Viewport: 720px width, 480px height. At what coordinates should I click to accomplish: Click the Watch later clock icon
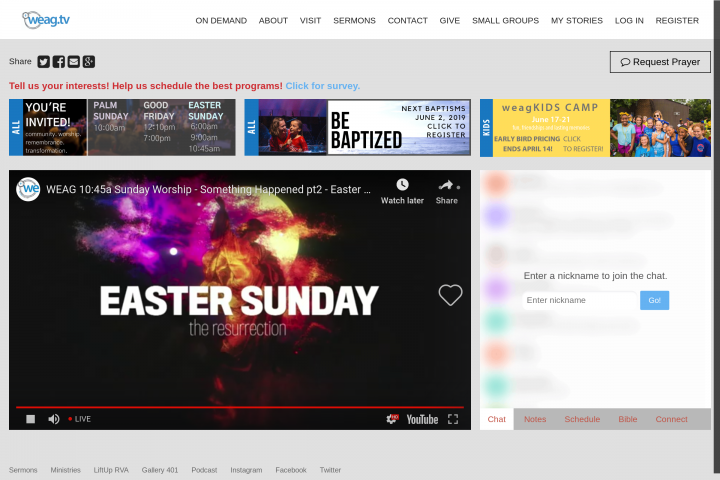[402, 185]
